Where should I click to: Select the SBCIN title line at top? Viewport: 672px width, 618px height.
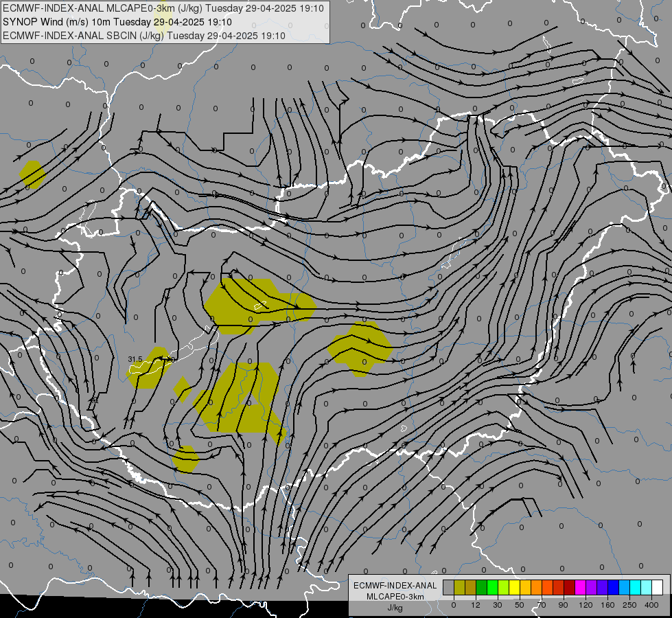[144, 36]
